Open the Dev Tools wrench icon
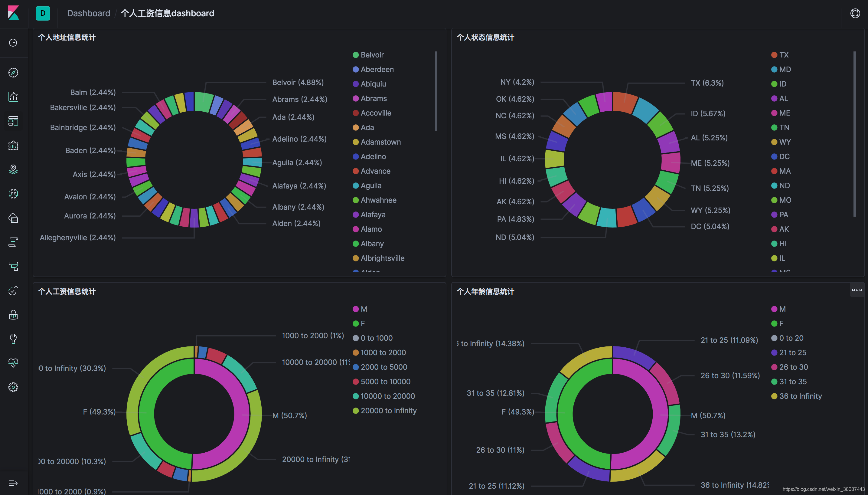 tap(13, 339)
